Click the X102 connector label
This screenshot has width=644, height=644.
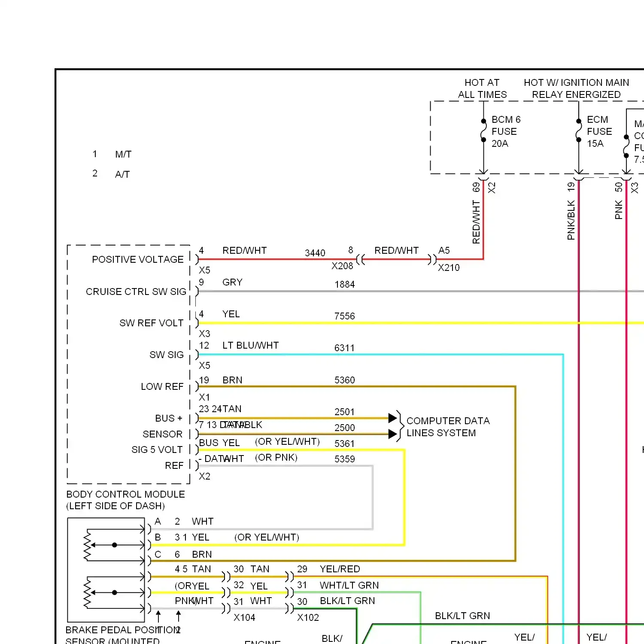click(308, 617)
